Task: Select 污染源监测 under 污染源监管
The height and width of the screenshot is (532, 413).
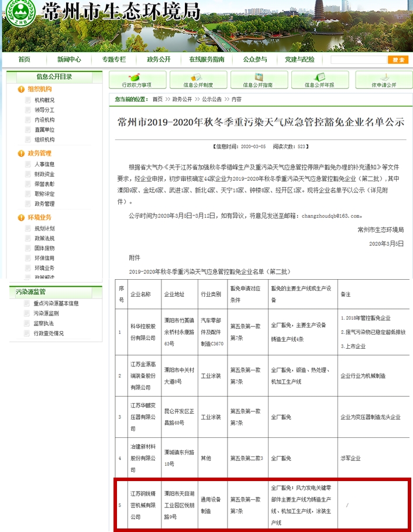Action: 46,313
